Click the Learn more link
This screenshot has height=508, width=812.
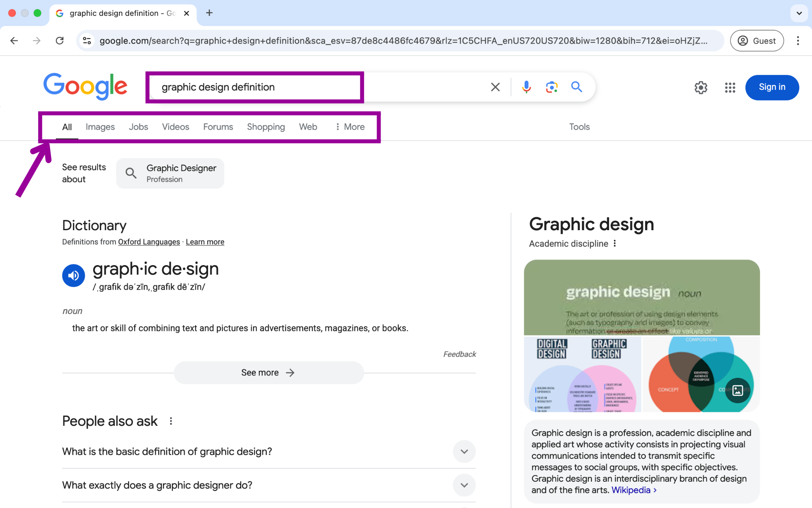pos(205,242)
